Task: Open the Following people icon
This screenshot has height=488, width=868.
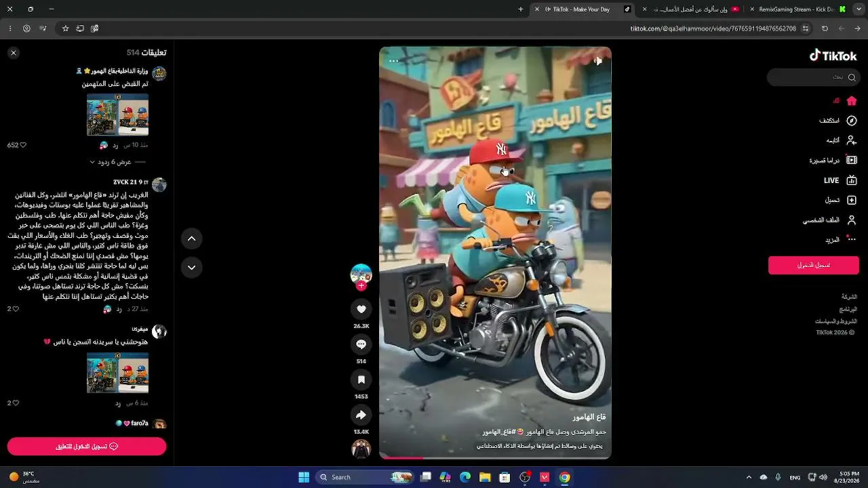Action: 852,140
